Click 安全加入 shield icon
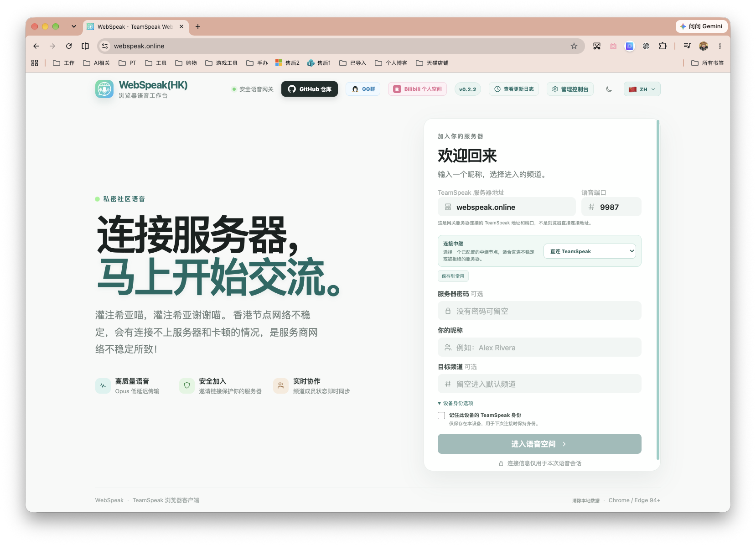756x546 pixels. (187, 385)
